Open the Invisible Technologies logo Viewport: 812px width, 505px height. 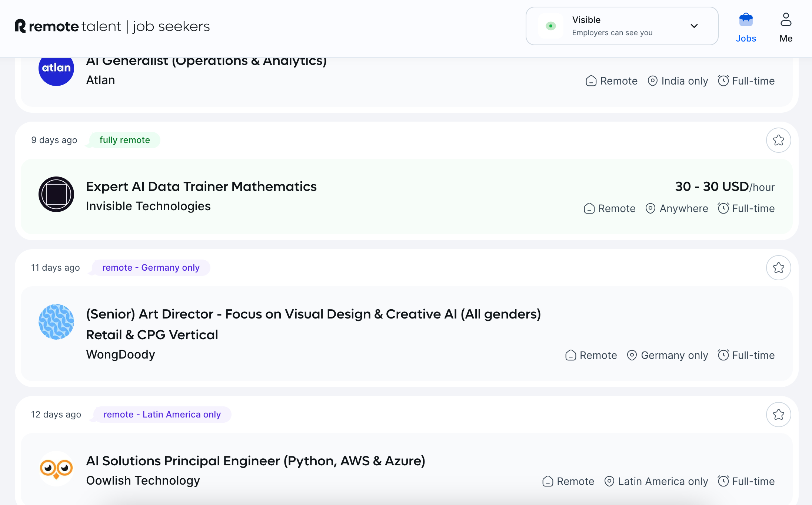click(56, 194)
